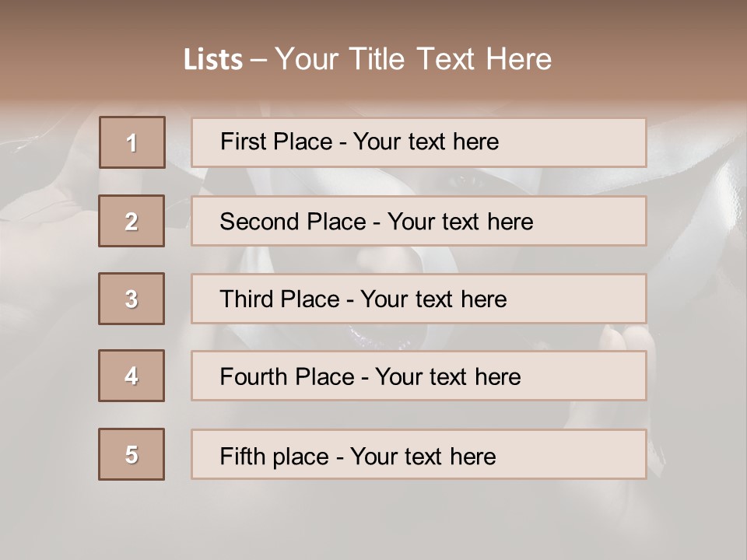The height and width of the screenshot is (560, 747).
Task: Select the number 4 square
Action: (x=132, y=376)
